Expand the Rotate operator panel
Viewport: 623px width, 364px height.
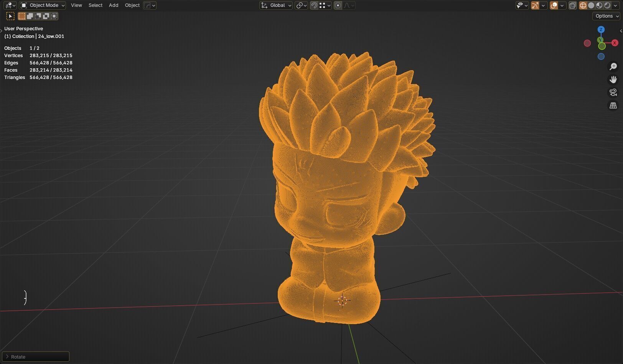point(36,357)
